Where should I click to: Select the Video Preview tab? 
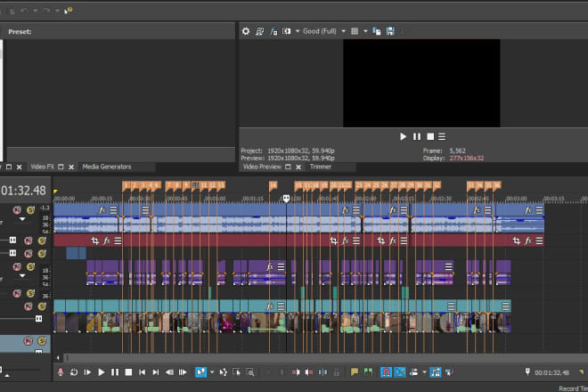click(262, 167)
